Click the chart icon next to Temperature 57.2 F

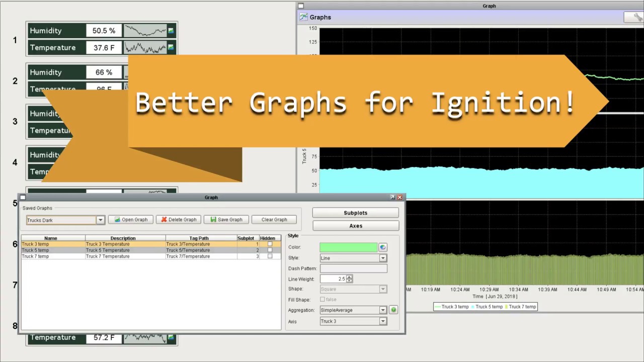(171, 337)
